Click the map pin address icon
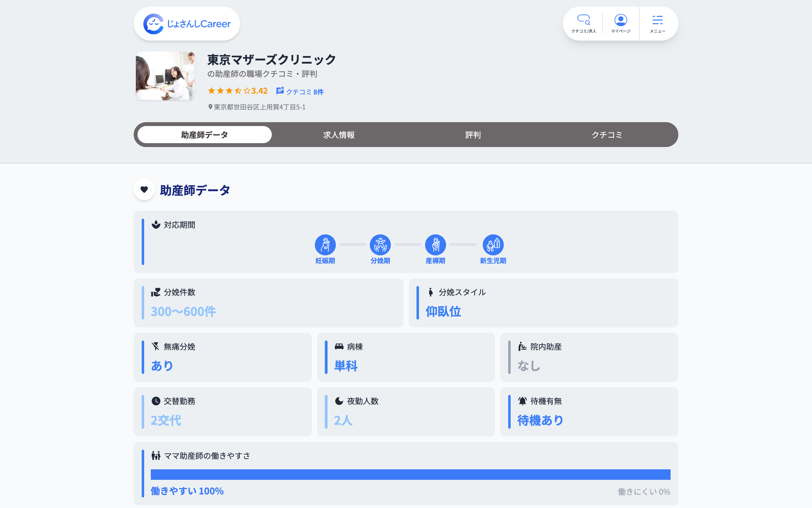The height and width of the screenshot is (508, 812). coord(210,107)
